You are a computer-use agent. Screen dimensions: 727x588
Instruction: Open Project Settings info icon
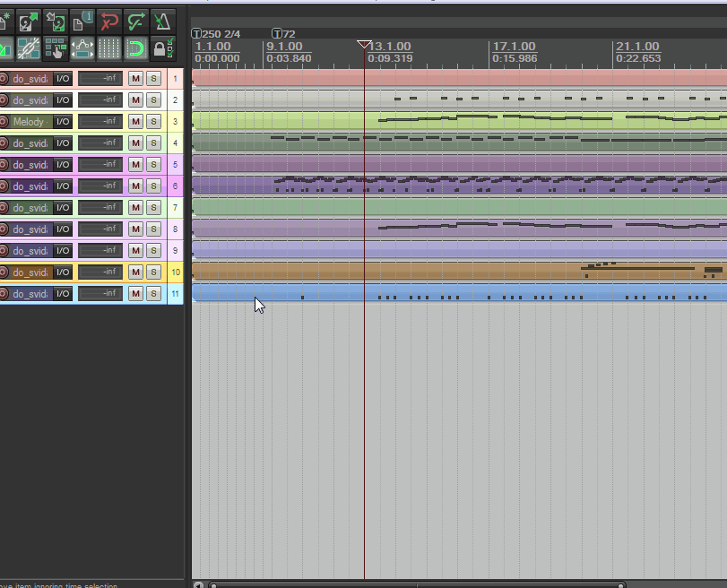[82, 22]
